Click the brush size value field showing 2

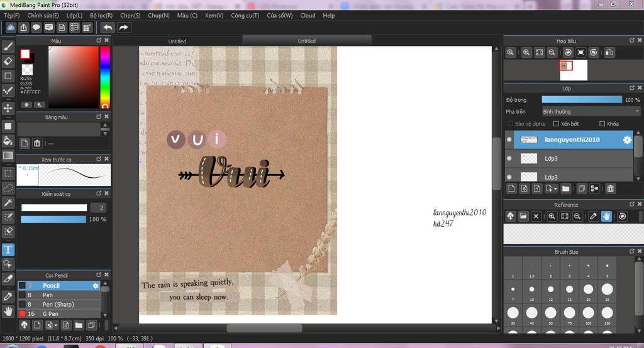[x=98, y=208]
